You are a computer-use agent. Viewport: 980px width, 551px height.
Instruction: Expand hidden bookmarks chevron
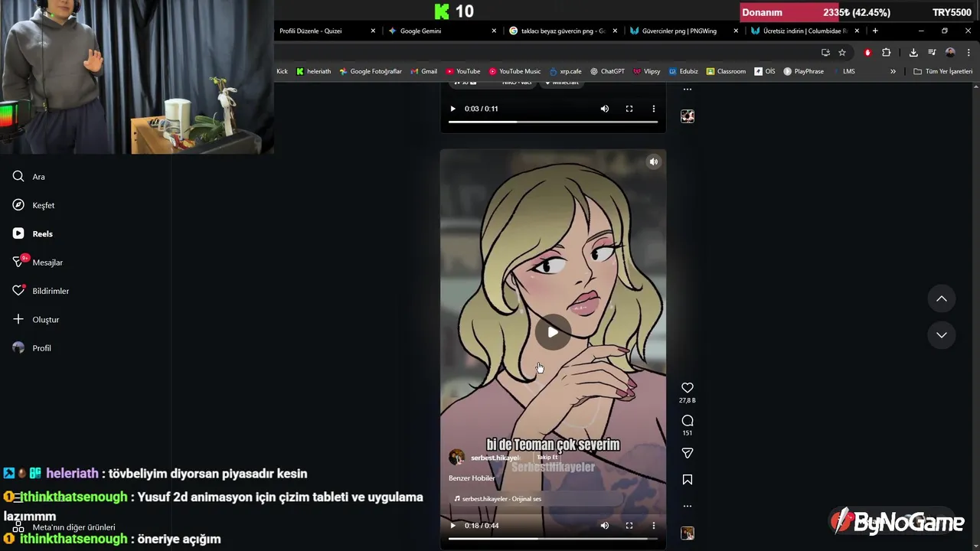893,71
